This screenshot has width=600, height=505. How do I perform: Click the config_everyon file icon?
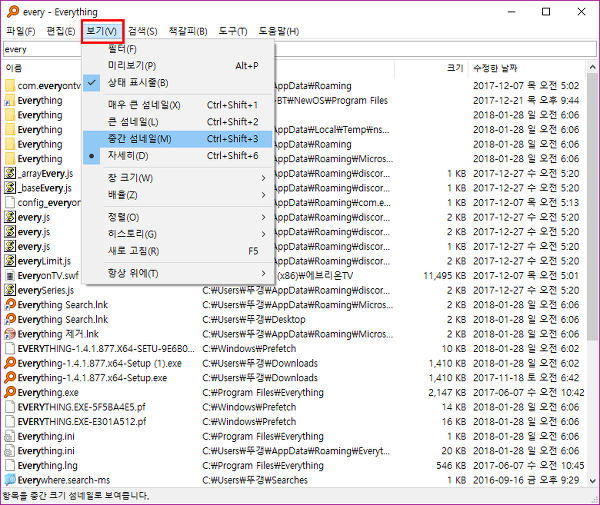tap(10, 202)
